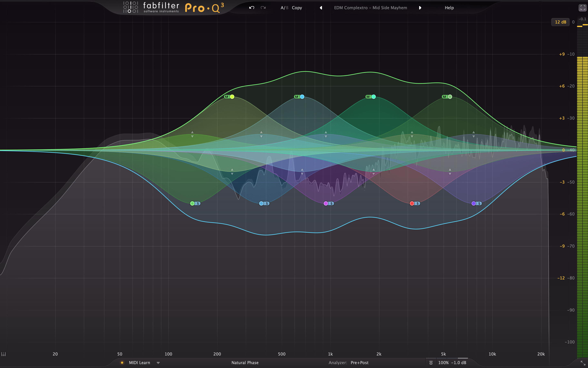The width and height of the screenshot is (588, 368).
Task: Click the dynamic range arrows near 370 Hz above zero
Action: (x=261, y=134)
